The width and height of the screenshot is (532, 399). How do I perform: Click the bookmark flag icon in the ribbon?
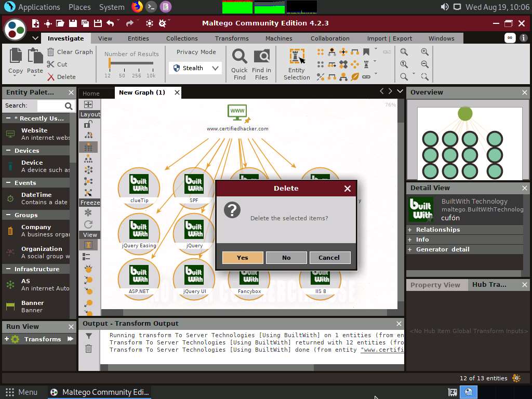point(366,52)
